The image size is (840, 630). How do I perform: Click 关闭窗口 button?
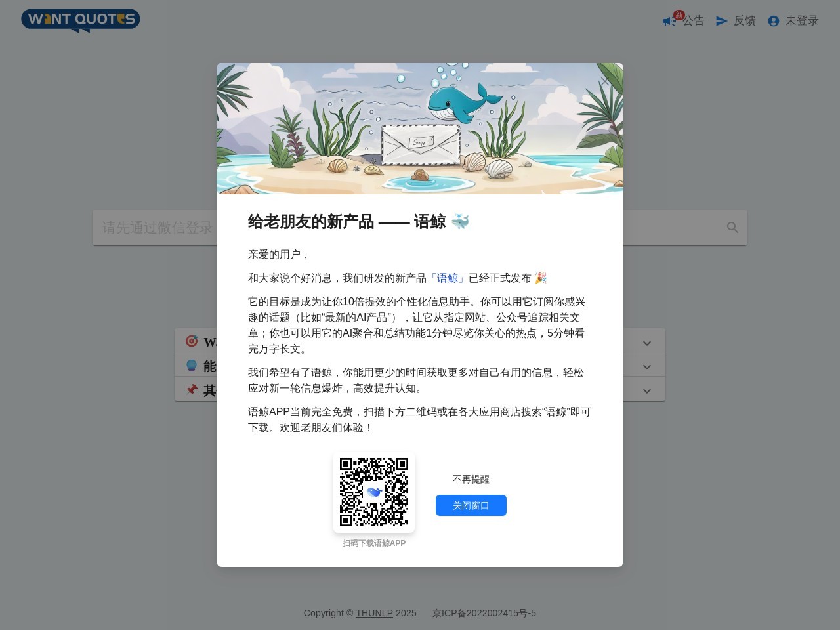471,505
